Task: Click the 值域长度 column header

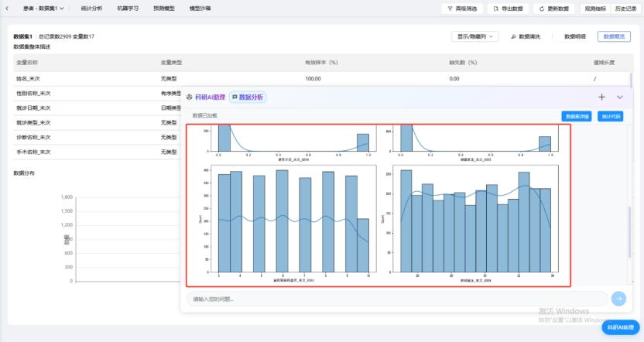Action: coord(604,63)
